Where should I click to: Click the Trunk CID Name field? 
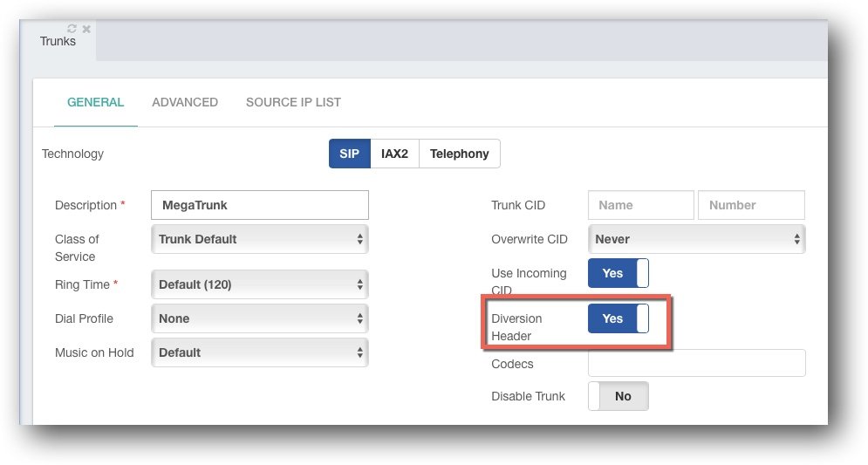(x=641, y=205)
